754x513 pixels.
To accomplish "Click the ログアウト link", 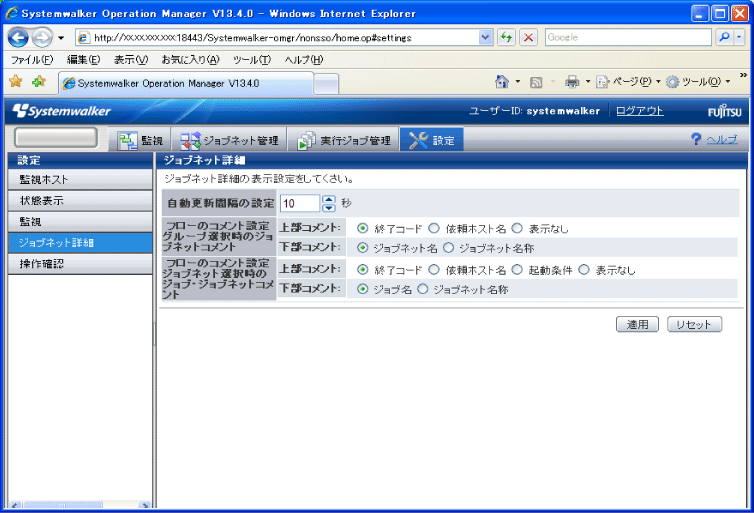I will point(640,111).
